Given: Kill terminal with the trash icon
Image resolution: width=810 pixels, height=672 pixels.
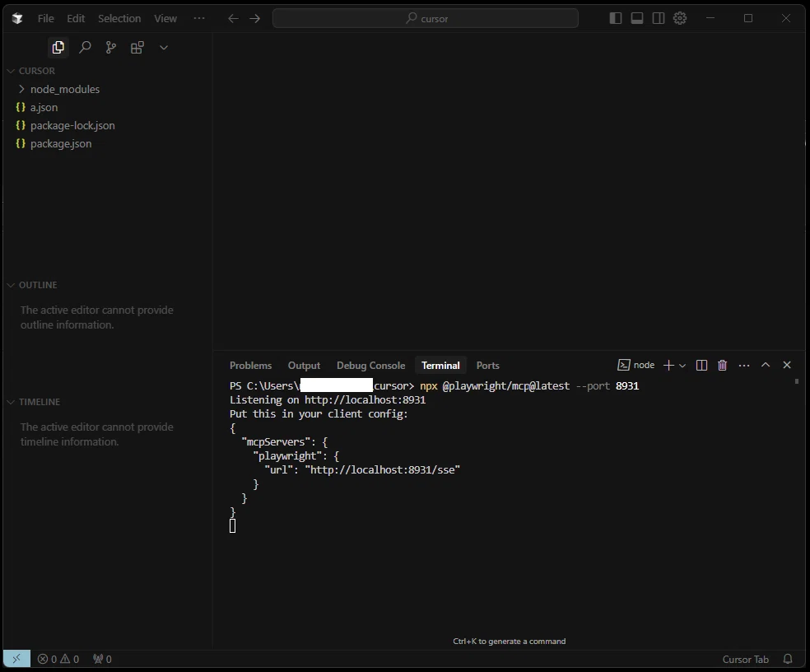Looking at the screenshot, I should [x=722, y=365].
